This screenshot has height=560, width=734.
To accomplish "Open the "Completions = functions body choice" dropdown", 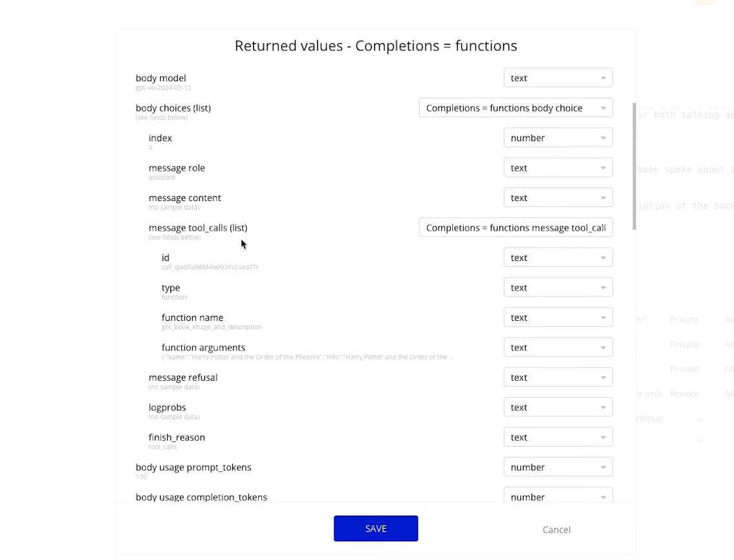I will click(x=515, y=108).
